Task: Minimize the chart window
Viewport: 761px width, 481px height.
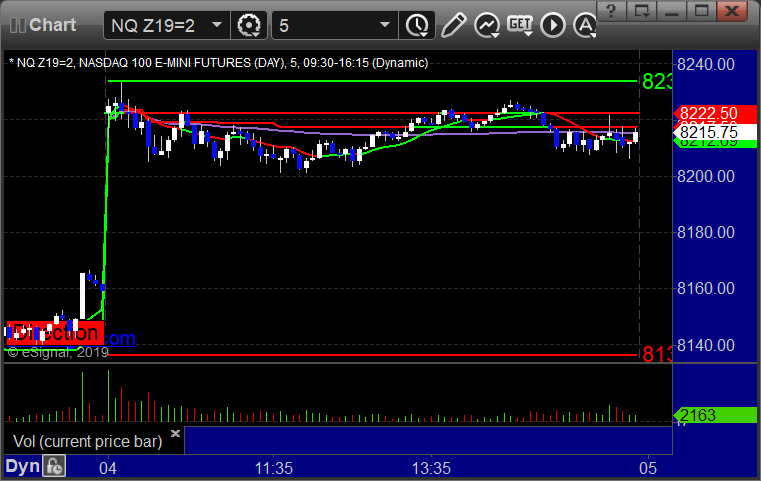Action: (x=671, y=10)
